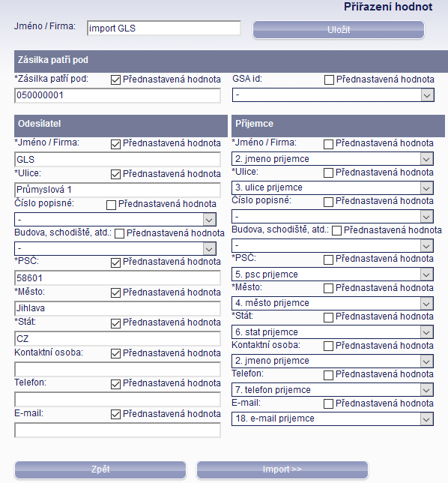The height and width of the screenshot is (483, 448).
Task: Click the Import >> button
Action: point(282,469)
